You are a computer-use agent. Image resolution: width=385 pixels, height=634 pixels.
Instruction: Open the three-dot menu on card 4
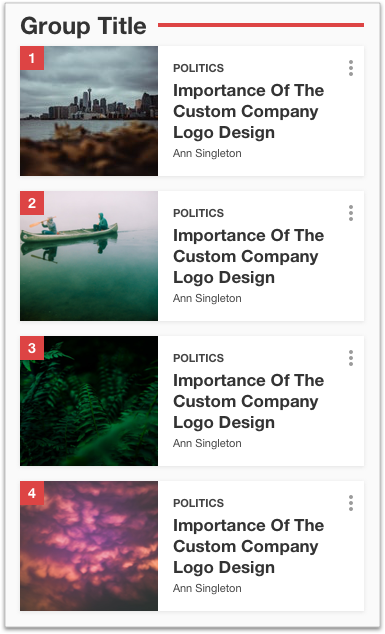(351, 503)
